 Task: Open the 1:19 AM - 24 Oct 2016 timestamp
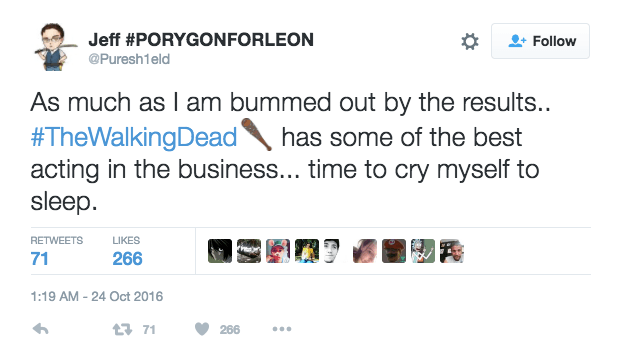coord(97,297)
